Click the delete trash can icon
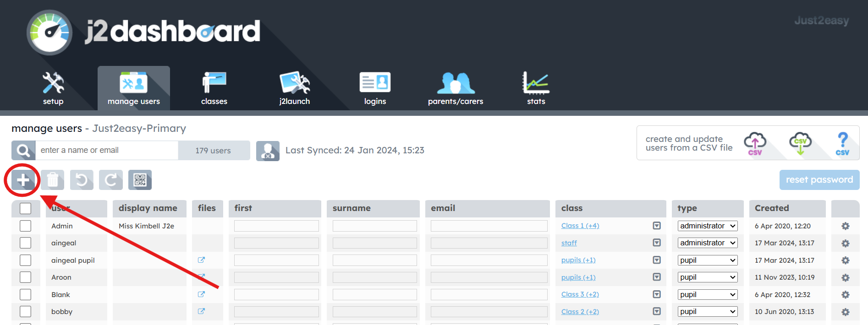The width and height of the screenshot is (868, 325). tap(52, 180)
